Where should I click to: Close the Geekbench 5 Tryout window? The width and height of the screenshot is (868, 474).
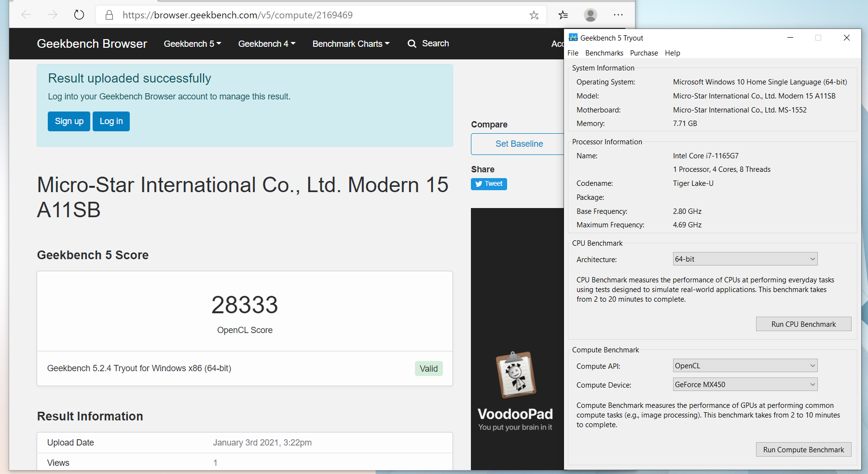tap(847, 38)
